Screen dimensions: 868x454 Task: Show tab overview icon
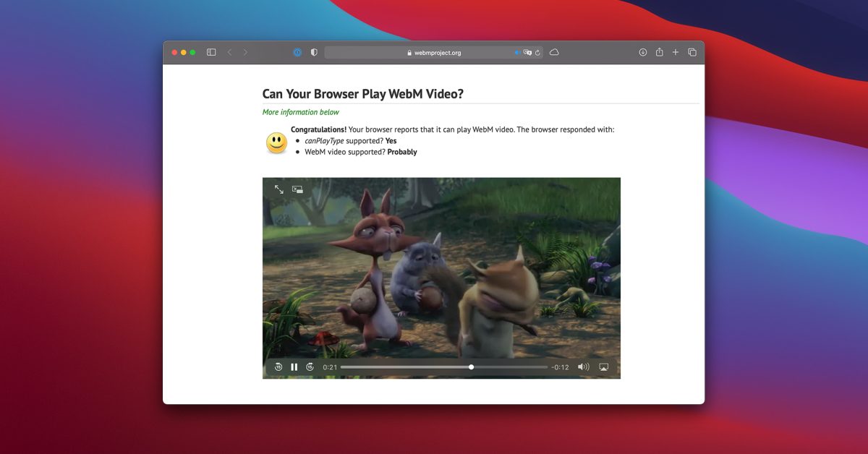point(692,53)
